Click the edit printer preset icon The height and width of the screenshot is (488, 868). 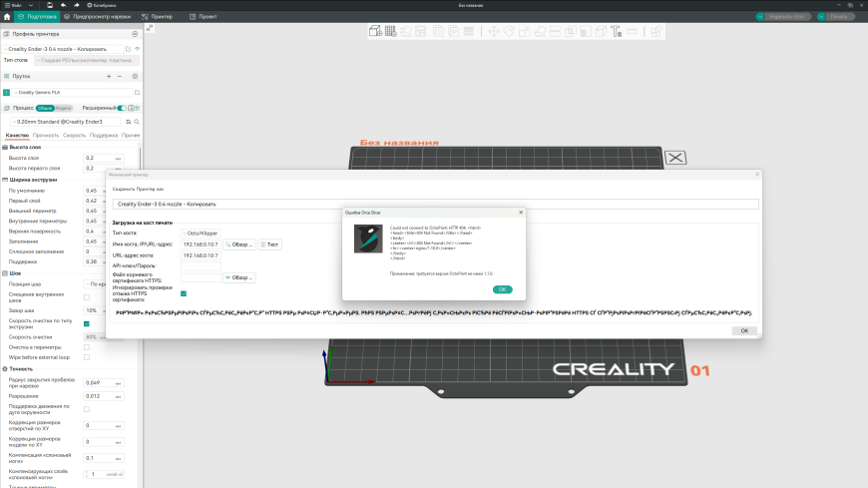coord(129,49)
